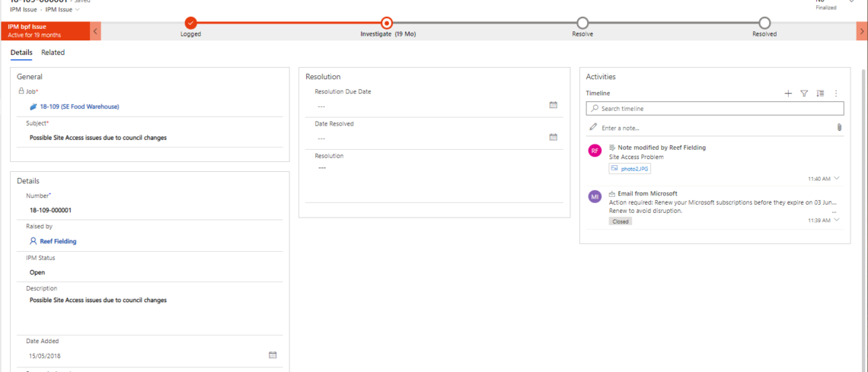Image resolution: width=868 pixels, height=372 pixels.
Task: Open the Email from Microsoft title
Action: point(648,193)
